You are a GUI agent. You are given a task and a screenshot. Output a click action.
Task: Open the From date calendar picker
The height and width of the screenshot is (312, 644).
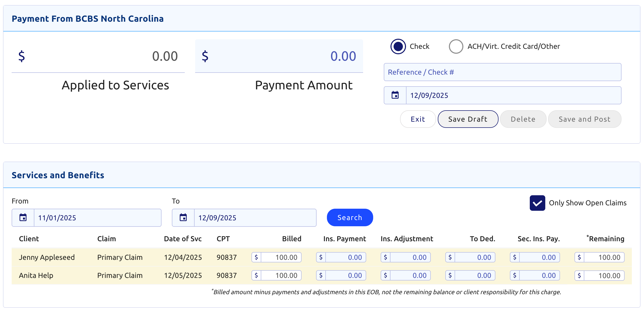[23, 218]
